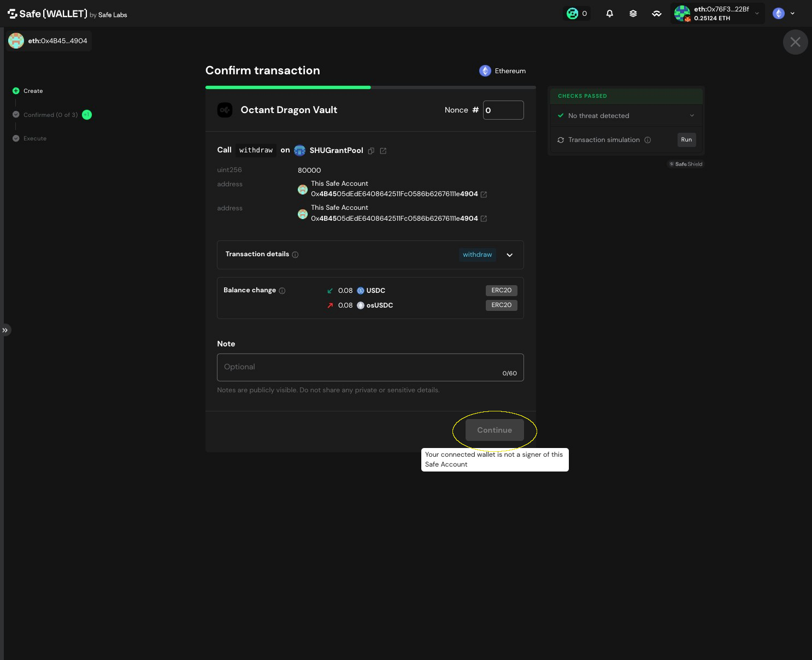The image size is (812, 660).
Task: Click connected wallet avatar eth:0x76F3...22Bf
Action: 682,14
